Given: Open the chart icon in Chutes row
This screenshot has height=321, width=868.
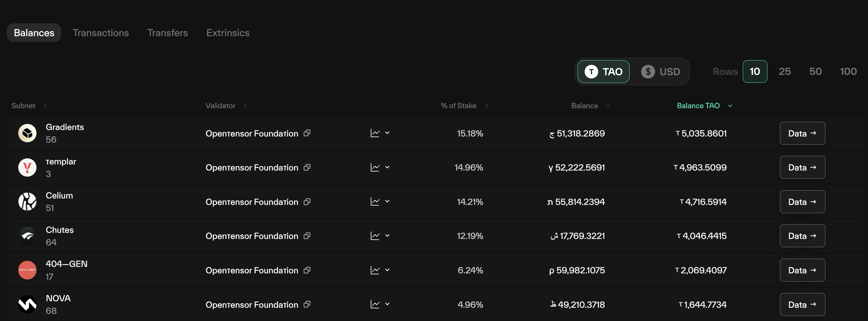Looking at the screenshot, I should [x=375, y=236].
